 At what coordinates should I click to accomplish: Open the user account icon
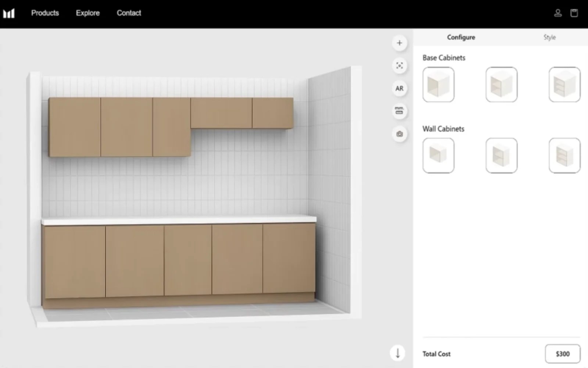pyautogui.click(x=557, y=13)
